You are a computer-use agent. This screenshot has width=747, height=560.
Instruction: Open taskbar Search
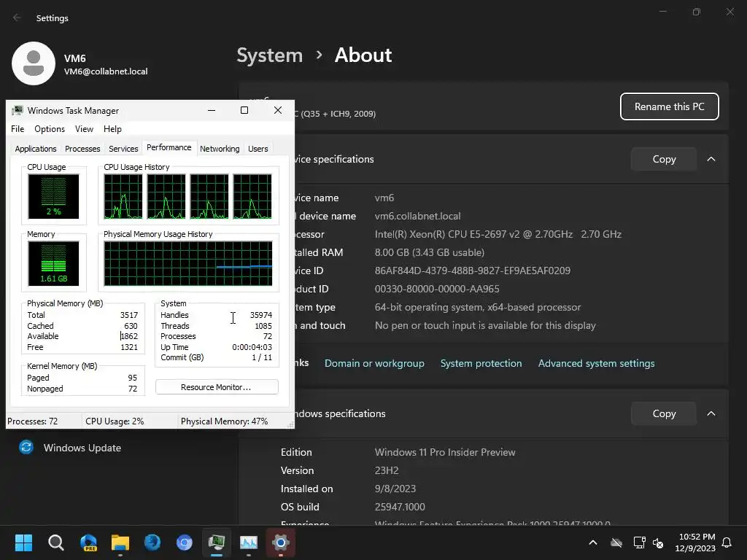[x=55, y=542]
